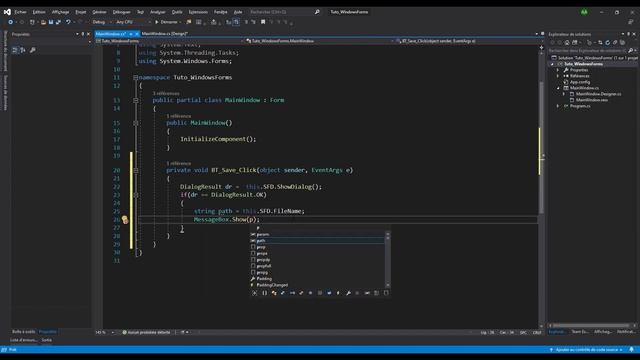Open the Sortie bottom panel tab
Screen dimensions: 640x360
pos(47,340)
